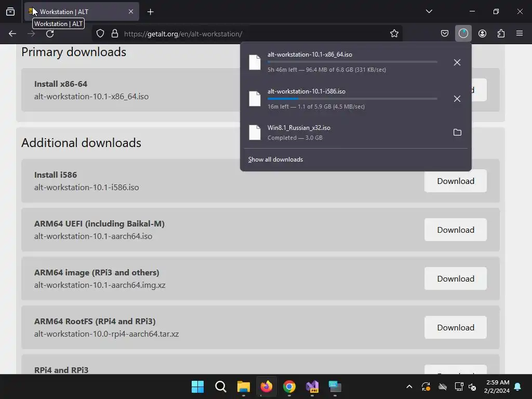Open taskbar Search
The height and width of the screenshot is (399, 532).
[x=220, y=387]
